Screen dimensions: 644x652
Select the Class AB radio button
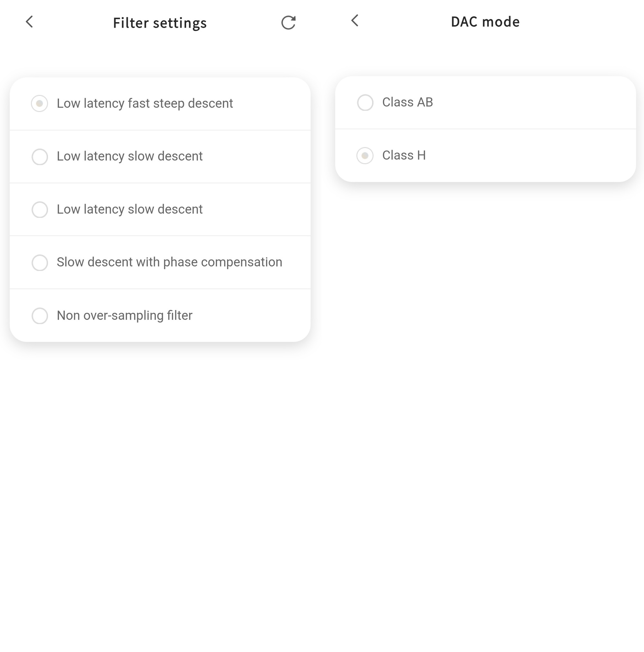click(365, 103)
